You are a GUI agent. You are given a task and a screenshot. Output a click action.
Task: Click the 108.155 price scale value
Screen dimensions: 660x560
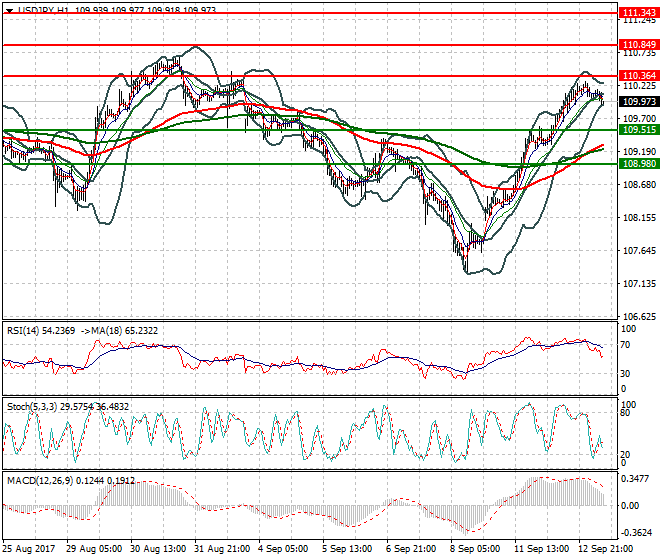(639, 218)
